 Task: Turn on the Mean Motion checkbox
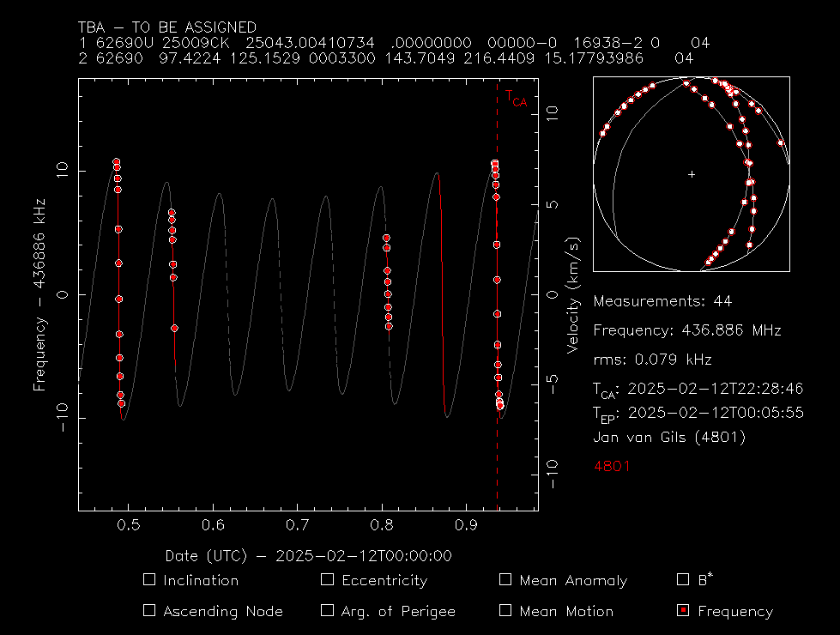click(505, 611)
